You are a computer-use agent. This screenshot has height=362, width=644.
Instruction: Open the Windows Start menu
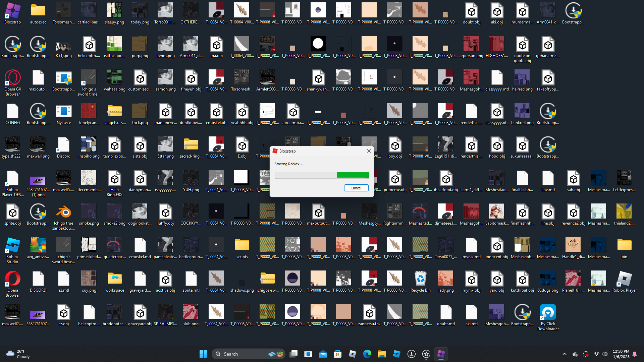pos(203,354)
